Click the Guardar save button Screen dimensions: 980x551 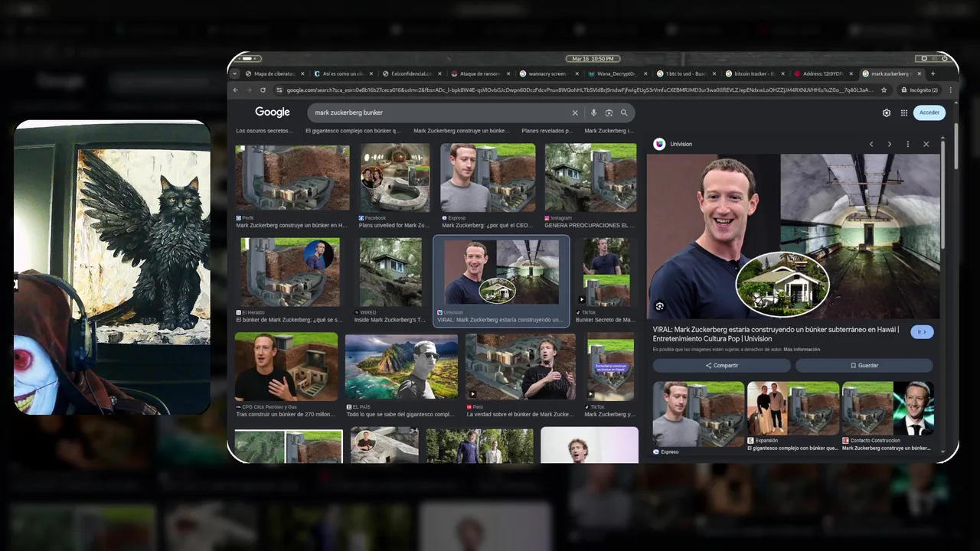tap(864, 366)
